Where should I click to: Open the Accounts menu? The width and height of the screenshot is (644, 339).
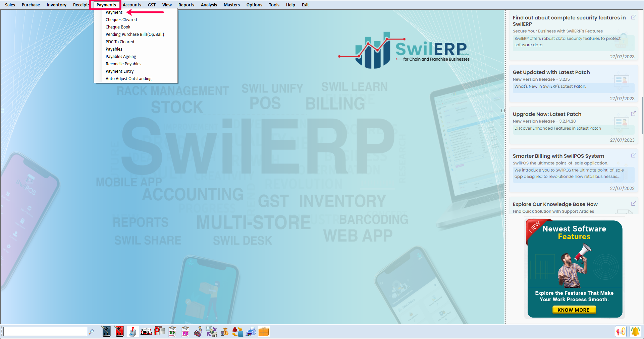coord(132,5)
